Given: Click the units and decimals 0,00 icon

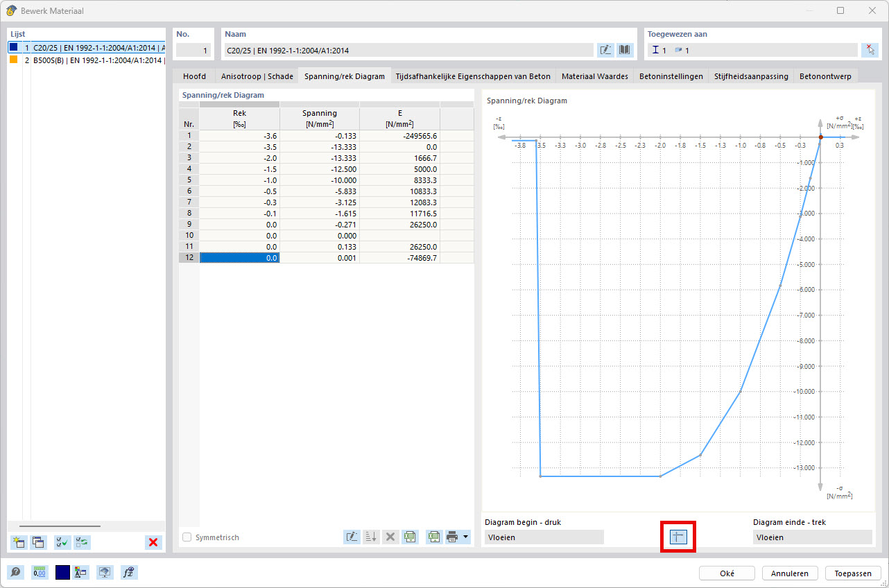Looking at the screenshot, I should (x=40, y=573).
